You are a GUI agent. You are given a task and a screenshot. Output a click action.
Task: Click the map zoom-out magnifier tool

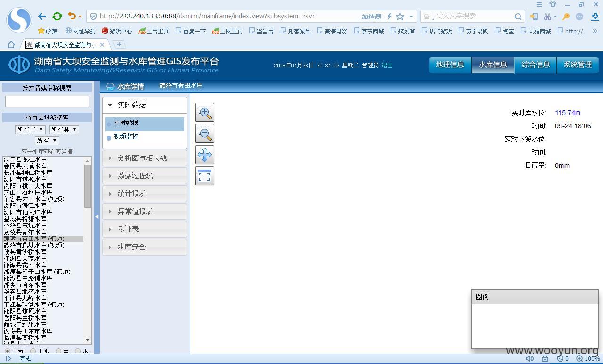pyautogui.click(x=205, y=133)
